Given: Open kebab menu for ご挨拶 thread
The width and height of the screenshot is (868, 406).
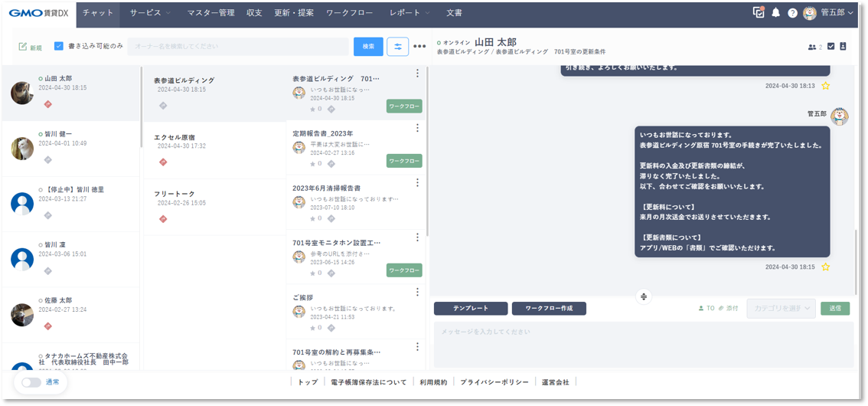Looking at the screenshot, I should pyautogui.click(x=417, y=292).
